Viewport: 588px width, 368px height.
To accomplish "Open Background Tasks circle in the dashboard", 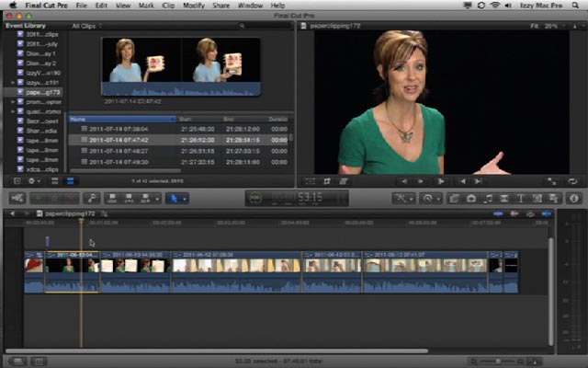I will pos(255,198).
